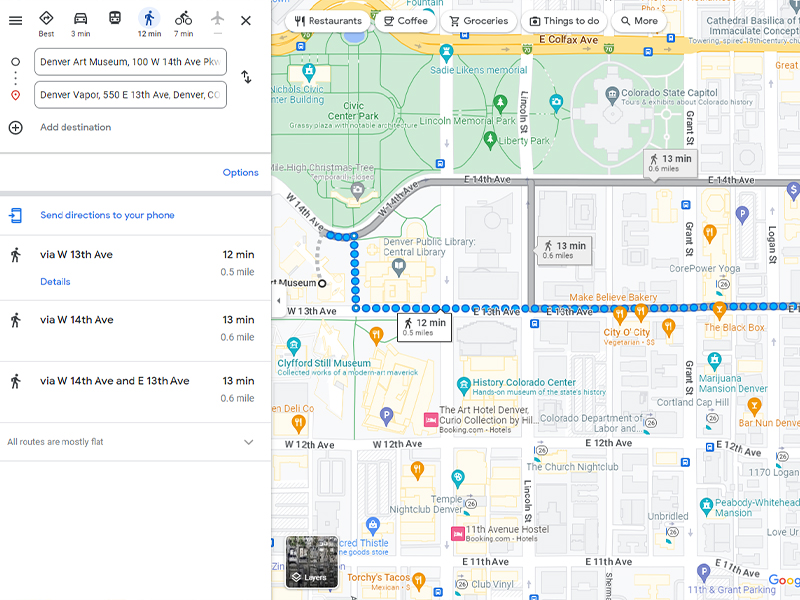Edit the Denver Art Museum starting point field

coord(130,62)
